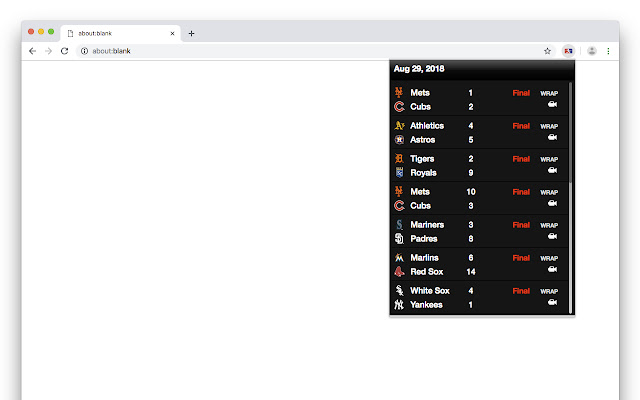Reload the page with the refresh icon
This screenshot has width=640, height=400.
64,51
